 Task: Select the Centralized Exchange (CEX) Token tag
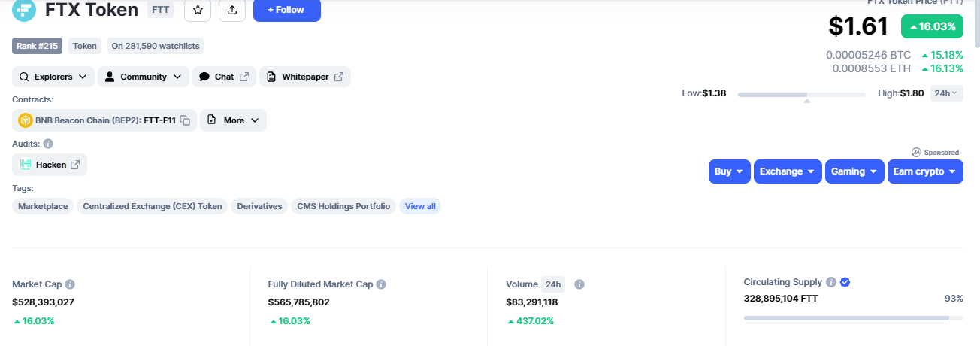click(x=153, y=206)
